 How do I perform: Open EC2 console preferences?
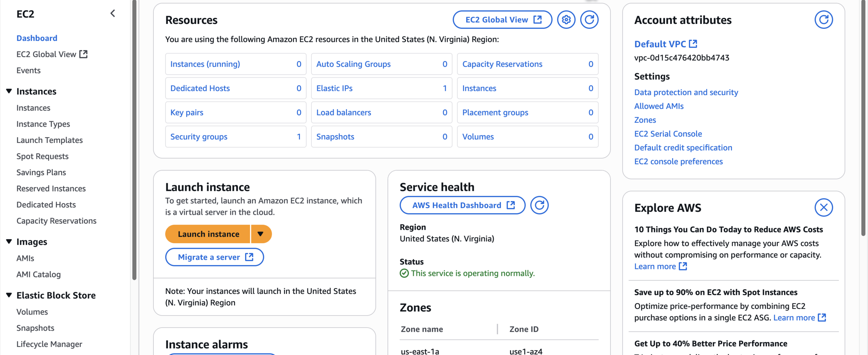pyautogui.click(x=678, y=162)
